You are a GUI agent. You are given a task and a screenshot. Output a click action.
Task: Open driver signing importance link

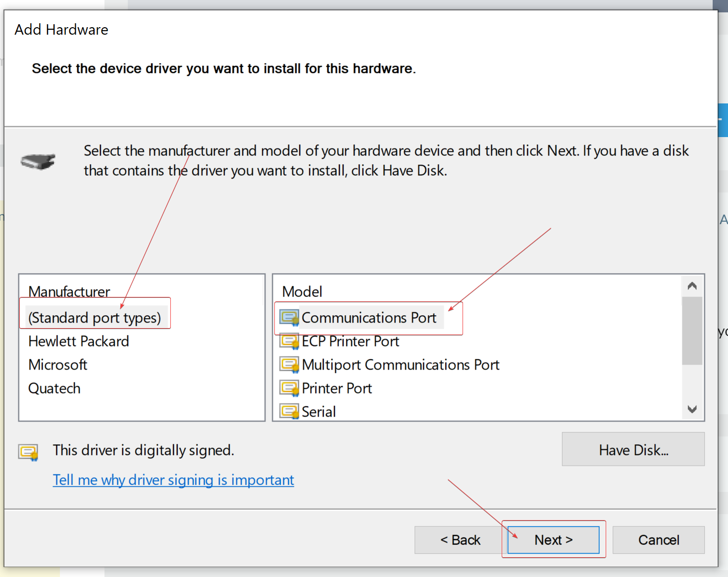173,480
